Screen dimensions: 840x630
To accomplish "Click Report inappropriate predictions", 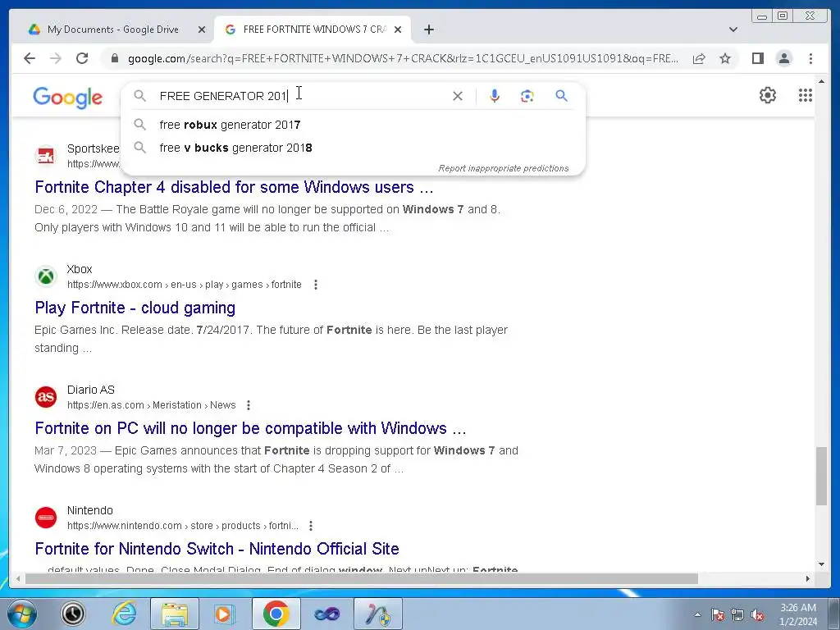I will (504, 168).
